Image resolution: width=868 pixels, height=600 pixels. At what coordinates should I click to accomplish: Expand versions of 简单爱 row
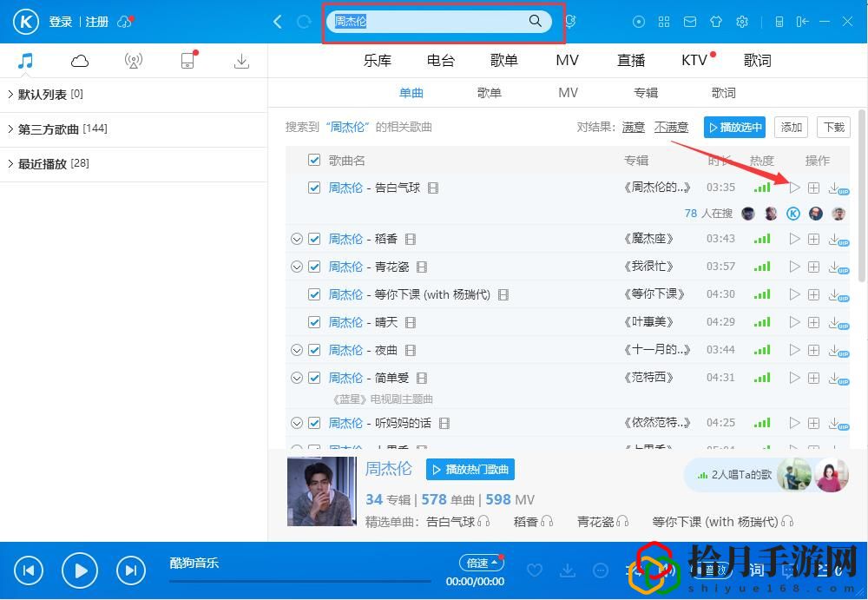[x=297, y=378]
